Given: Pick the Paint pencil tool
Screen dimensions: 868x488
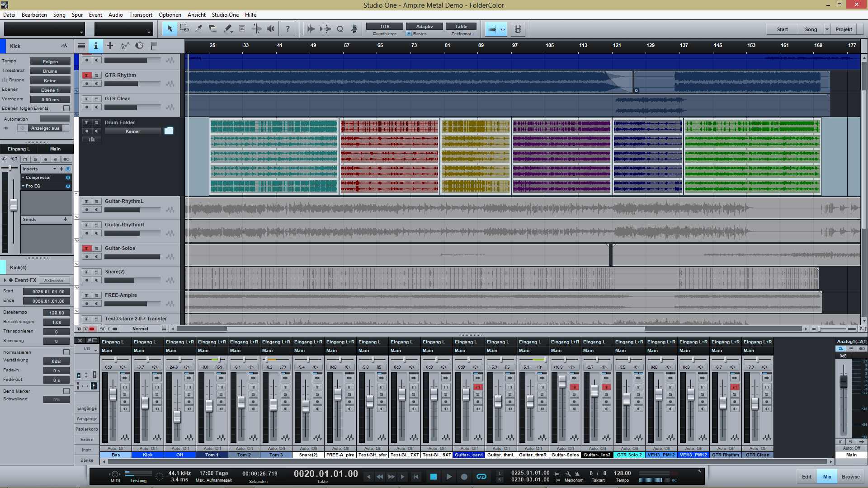Looking at the screenshot, I should pyautogui.click(x=227, y=29).
